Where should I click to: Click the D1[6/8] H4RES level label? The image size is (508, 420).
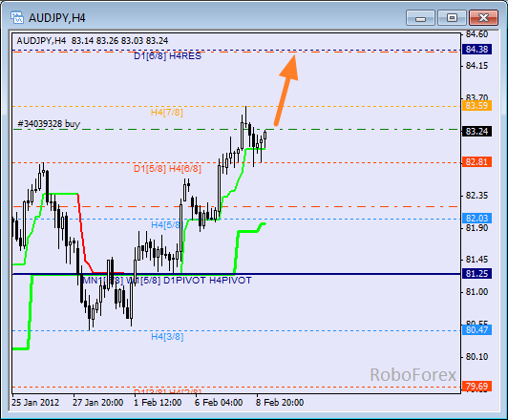pos(167,56)
